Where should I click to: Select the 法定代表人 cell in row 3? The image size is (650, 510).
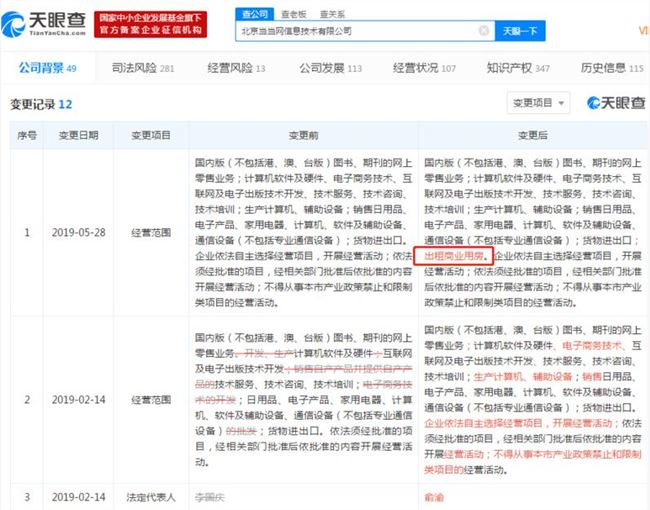(x=151, y=497)
